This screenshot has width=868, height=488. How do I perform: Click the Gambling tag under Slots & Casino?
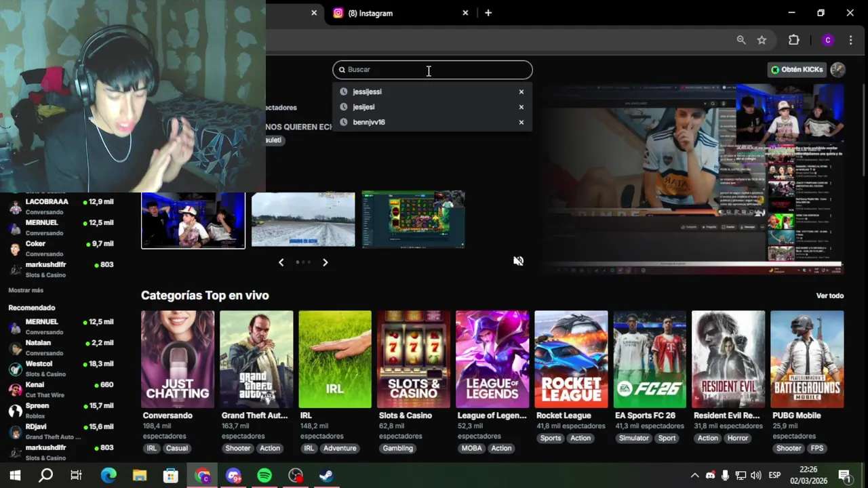[x=398, y=448]
